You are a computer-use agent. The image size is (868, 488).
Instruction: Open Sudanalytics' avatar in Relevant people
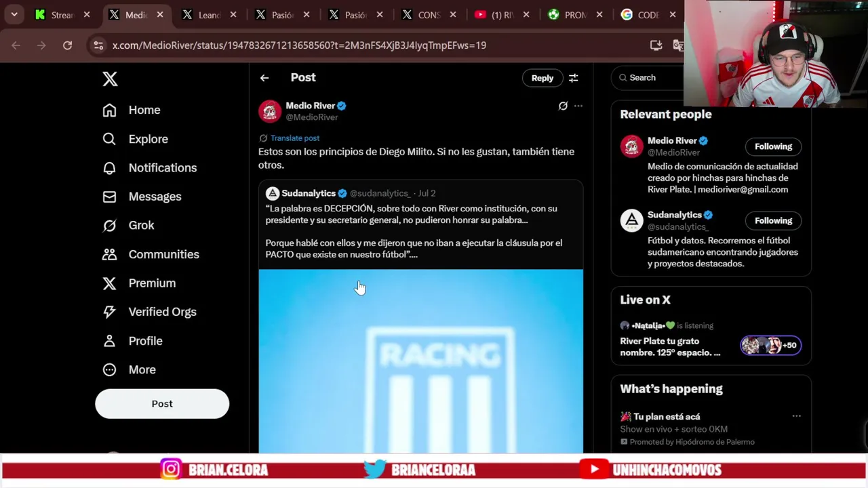point(631,220)
